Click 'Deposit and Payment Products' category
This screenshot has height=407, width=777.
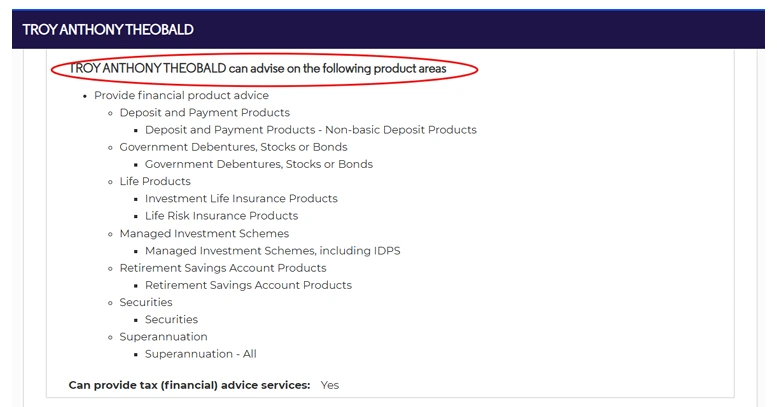(205, 113)
